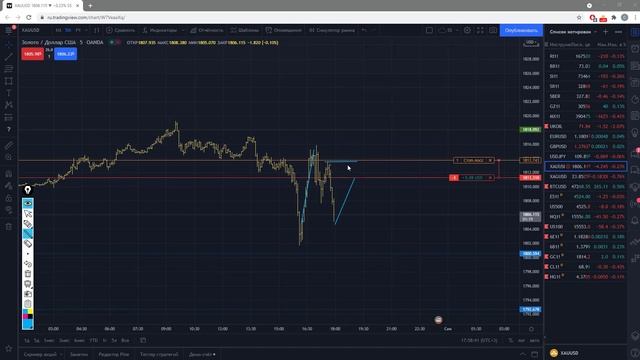Select the arrow pointer in annotation toolbar
The image size is (640, 360).
coord(28,213)
